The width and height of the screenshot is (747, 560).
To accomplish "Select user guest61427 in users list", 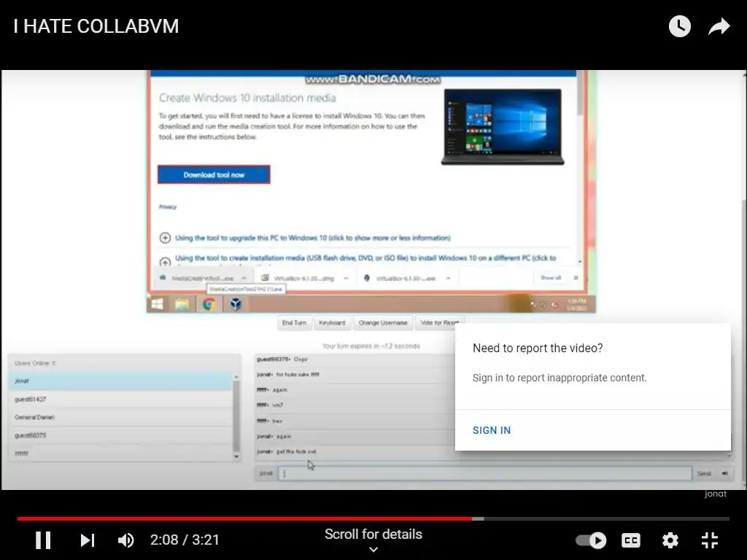I will click(120, 399).
